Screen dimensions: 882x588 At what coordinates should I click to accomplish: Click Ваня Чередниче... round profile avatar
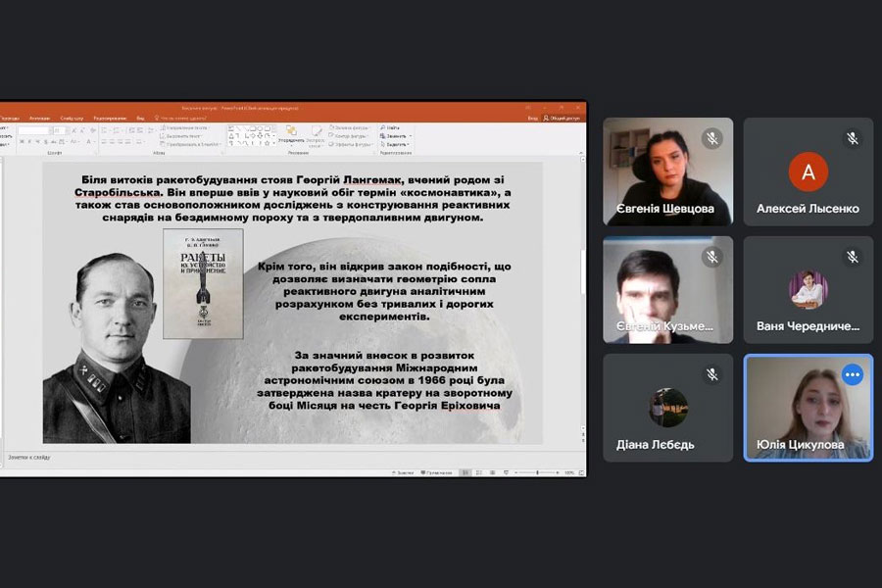pyautogui.click(x=808, y=290)
